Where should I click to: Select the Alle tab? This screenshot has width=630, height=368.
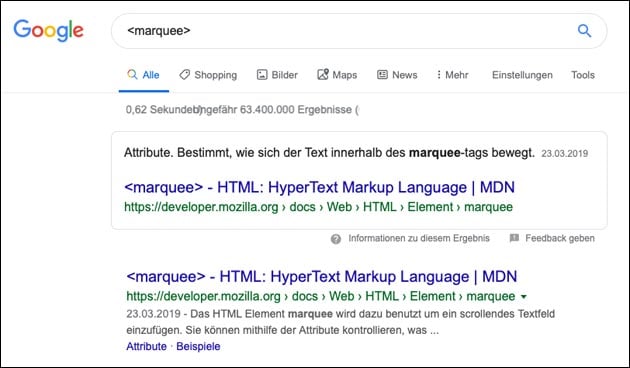[x=143, y=75]
